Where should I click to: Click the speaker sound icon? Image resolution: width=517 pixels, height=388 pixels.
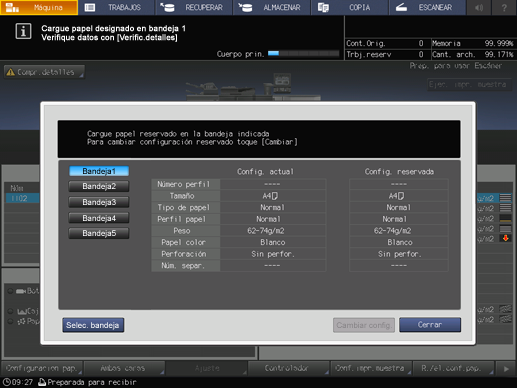(x=479, y=7)
